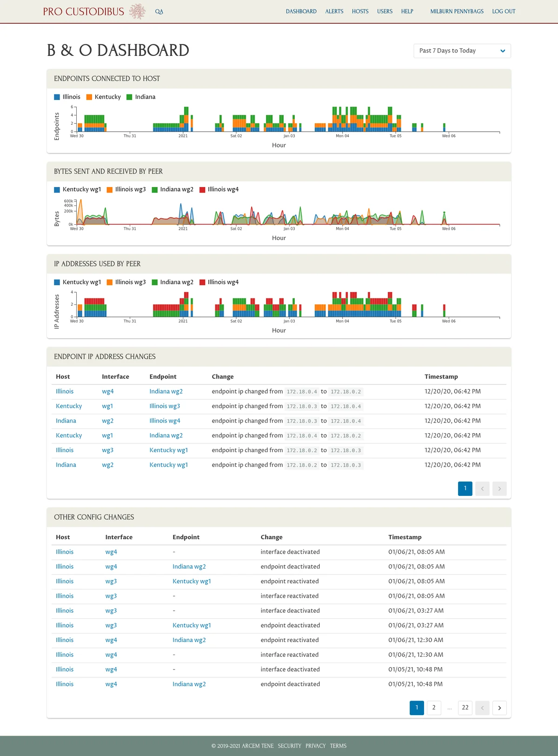Go to the Hosts page
Screen dimensions: 558x756
(x=360, y=11)
